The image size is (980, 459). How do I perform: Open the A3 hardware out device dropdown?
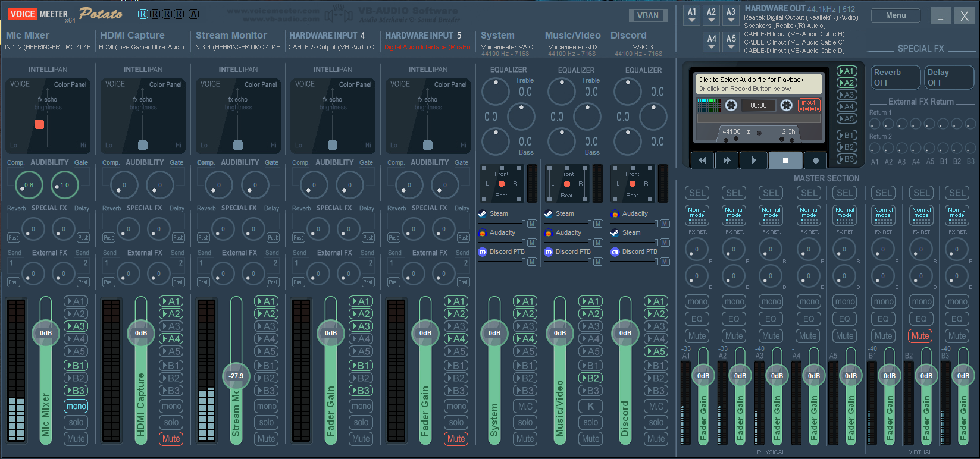coord(731,15)
